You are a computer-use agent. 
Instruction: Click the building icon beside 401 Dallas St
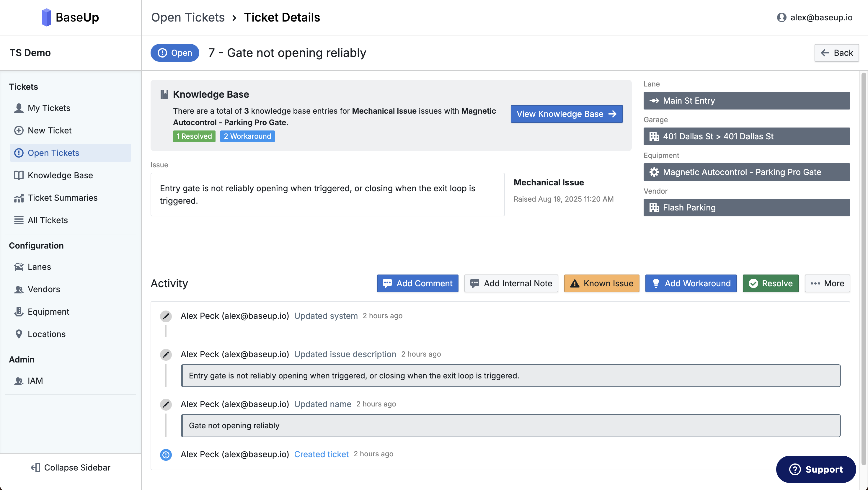click(x=654, y=136)
